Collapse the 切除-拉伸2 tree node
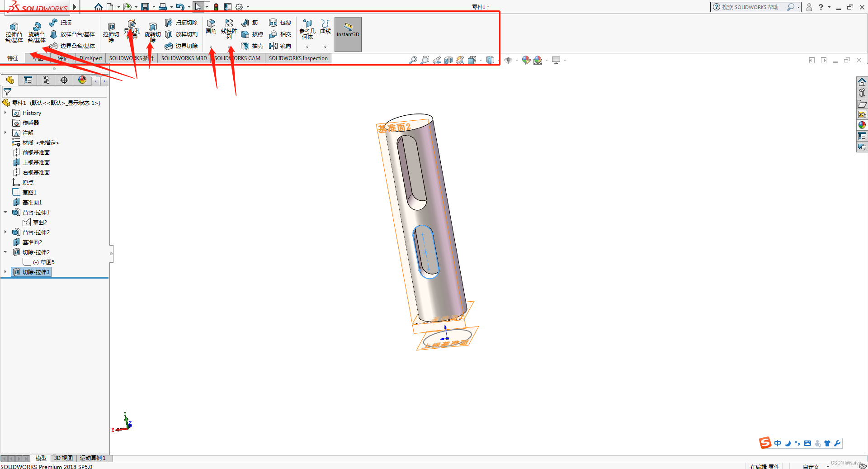 tap(5, 252)
